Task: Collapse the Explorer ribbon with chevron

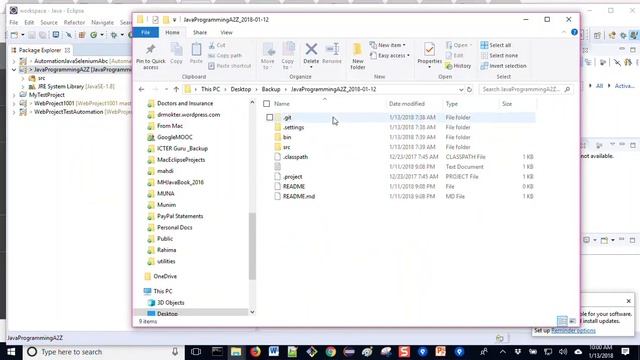Action: pyautogui.click(x=564, y=32)
